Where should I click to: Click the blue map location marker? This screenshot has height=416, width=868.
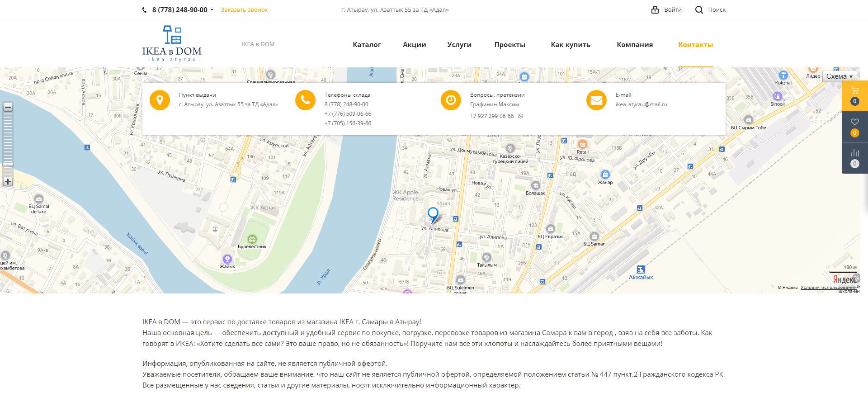click(x=433, y=215)
